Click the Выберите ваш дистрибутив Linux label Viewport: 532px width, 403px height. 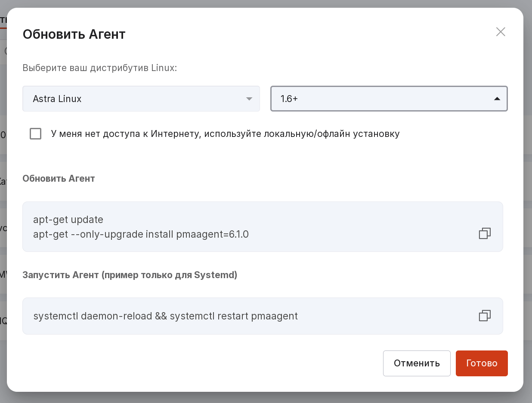click(99, 68)
